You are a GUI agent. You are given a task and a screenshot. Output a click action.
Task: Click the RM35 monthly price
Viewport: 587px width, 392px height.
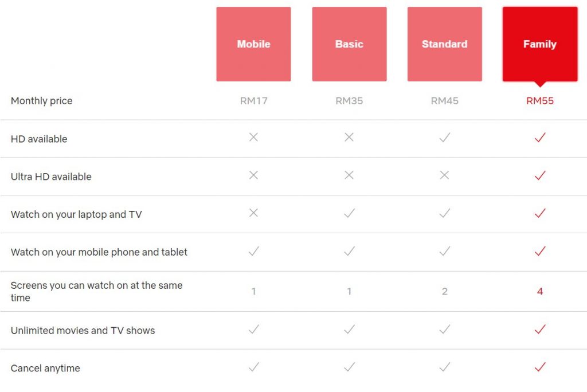[x=349, y=101]
